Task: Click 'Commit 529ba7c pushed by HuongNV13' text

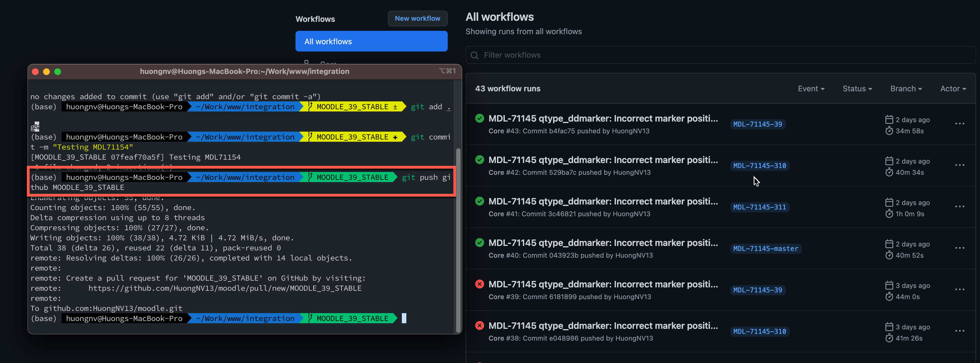Action: click(587, 173)
